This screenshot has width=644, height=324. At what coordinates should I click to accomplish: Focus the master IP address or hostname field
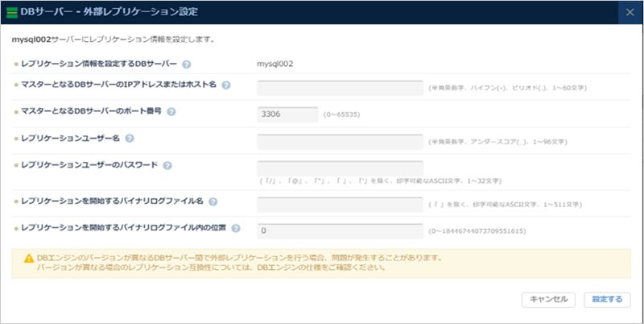click(340, 88)
